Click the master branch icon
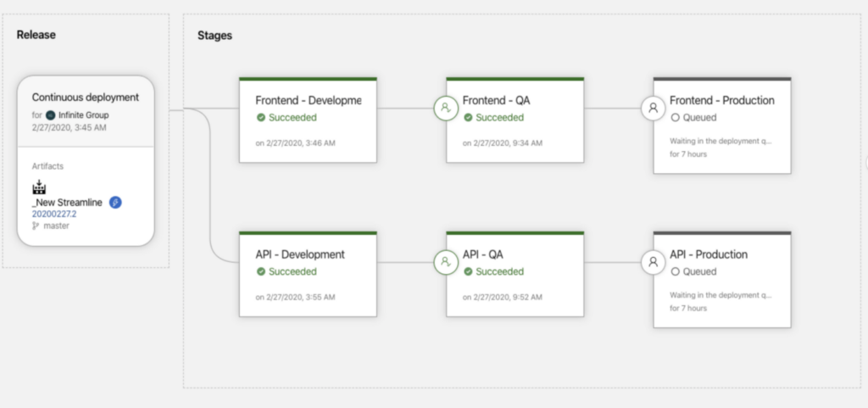This screenshot has width=868, height=408. click(36, 226)
